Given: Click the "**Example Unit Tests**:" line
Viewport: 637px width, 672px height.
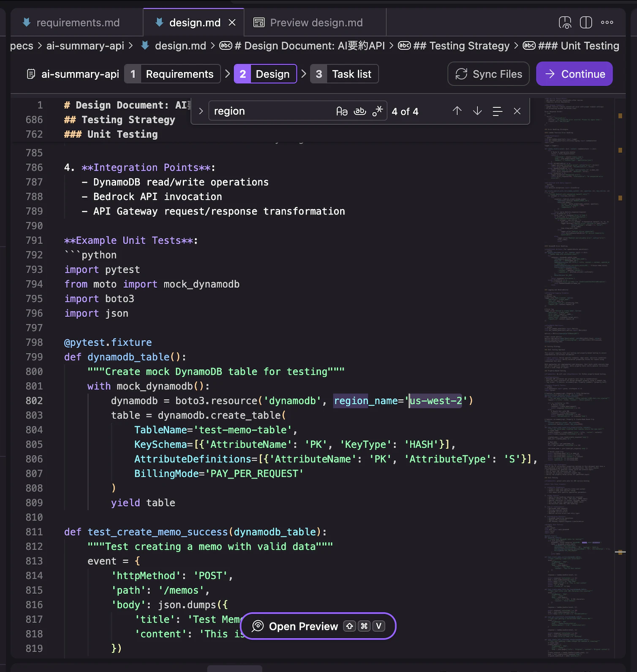Looking at the screenshot, I should pos(131,240).
